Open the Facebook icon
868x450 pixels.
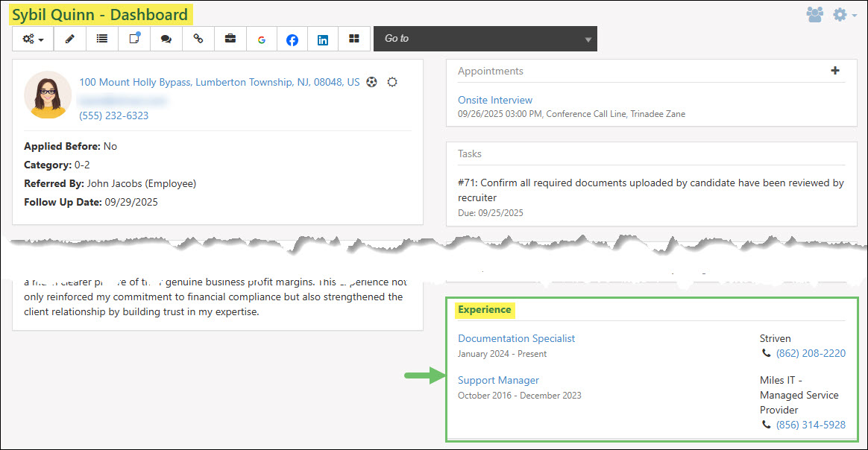(292, 39)
